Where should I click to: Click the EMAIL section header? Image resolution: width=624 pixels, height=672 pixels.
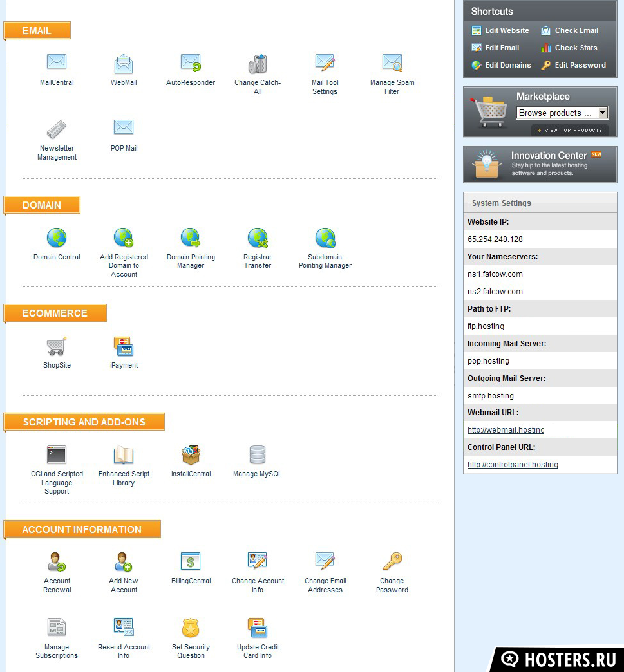[x=37, y=30]
